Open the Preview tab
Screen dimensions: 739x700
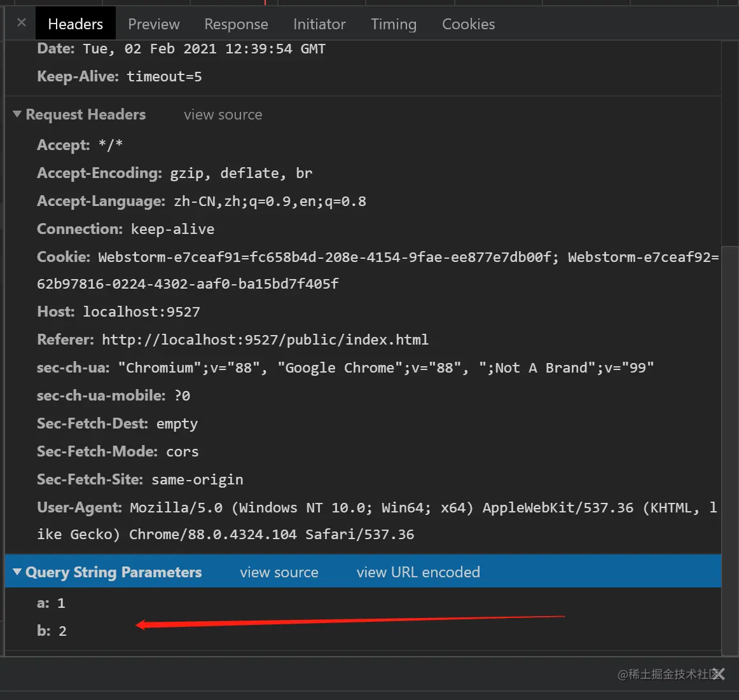154,24
